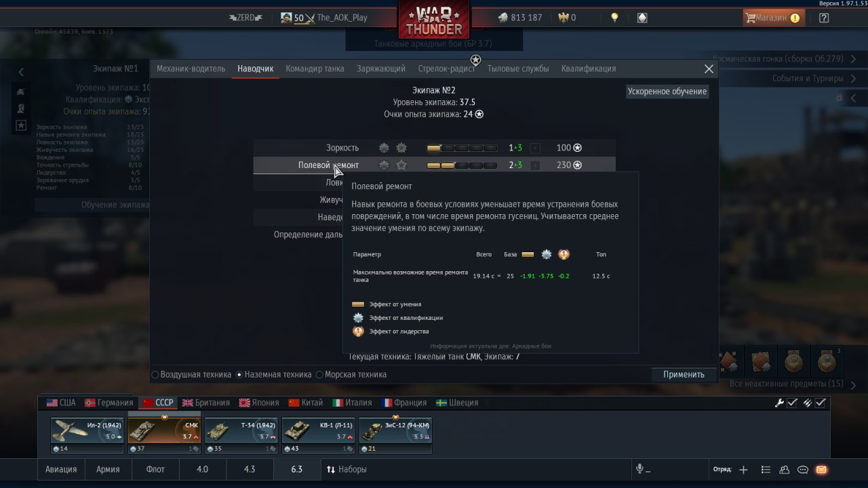Image resolution: width=868 pixels, height=488 pixels.
Task: Expand the События и Турниры arrow
Action: [x=854, y=79]
